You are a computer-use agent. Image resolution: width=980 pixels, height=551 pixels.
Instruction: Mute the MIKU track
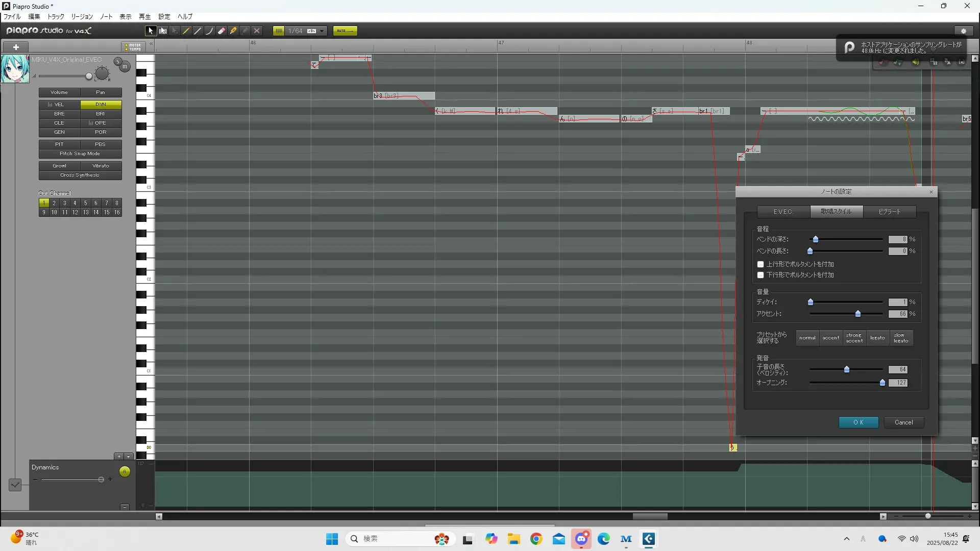coord(125,67)
